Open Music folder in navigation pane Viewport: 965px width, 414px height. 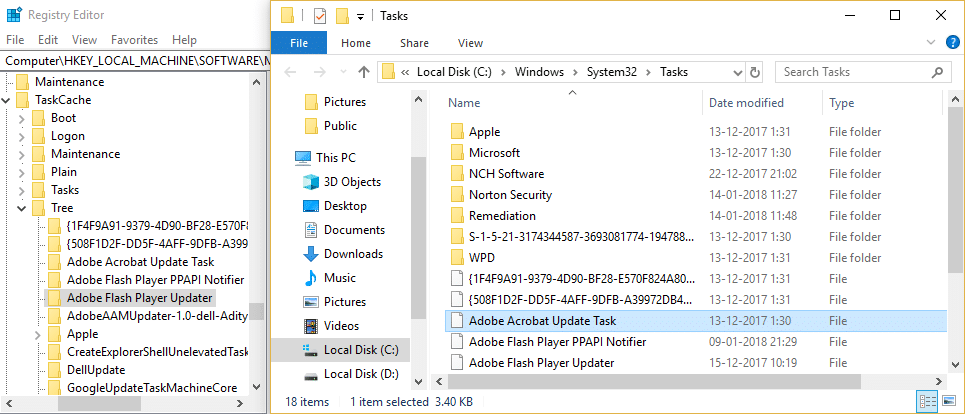point(339,278)
